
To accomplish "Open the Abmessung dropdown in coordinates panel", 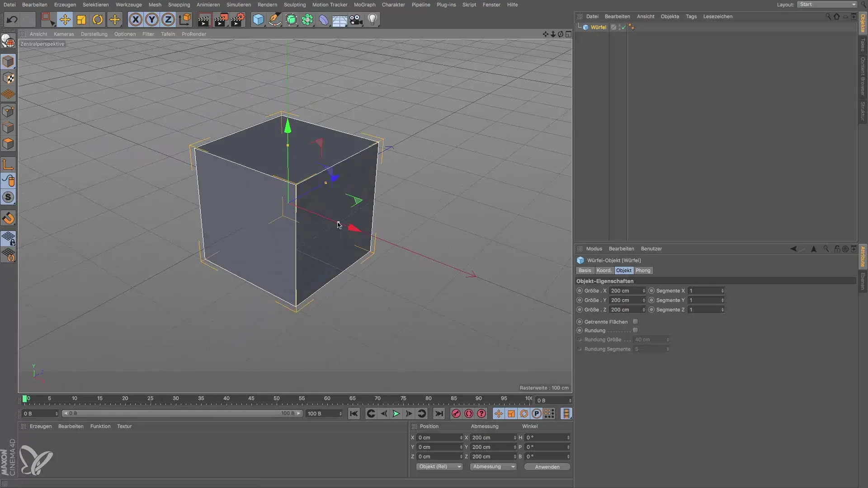I will 493,467.
